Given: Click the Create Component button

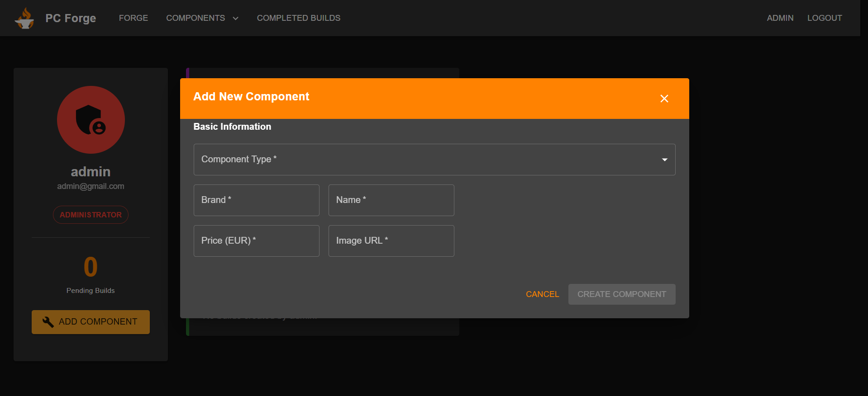Looking at the screenshot, I should 621,294.
